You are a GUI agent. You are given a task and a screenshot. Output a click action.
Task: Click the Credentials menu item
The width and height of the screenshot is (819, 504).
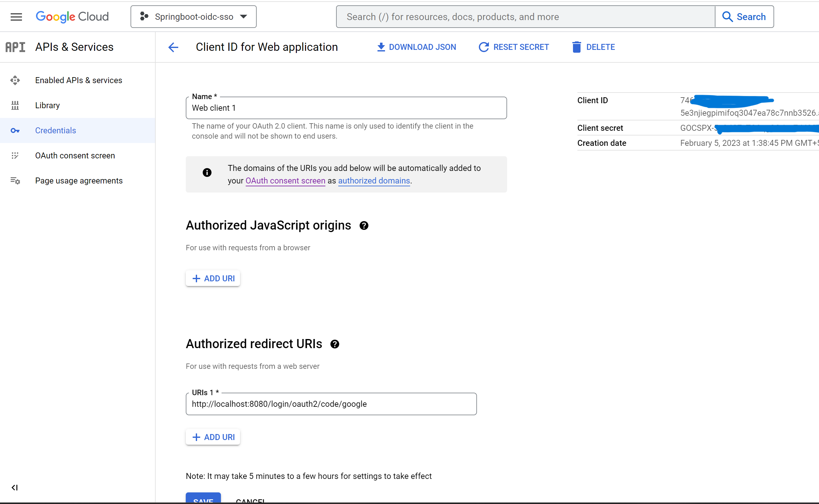(x=56, y=130)
